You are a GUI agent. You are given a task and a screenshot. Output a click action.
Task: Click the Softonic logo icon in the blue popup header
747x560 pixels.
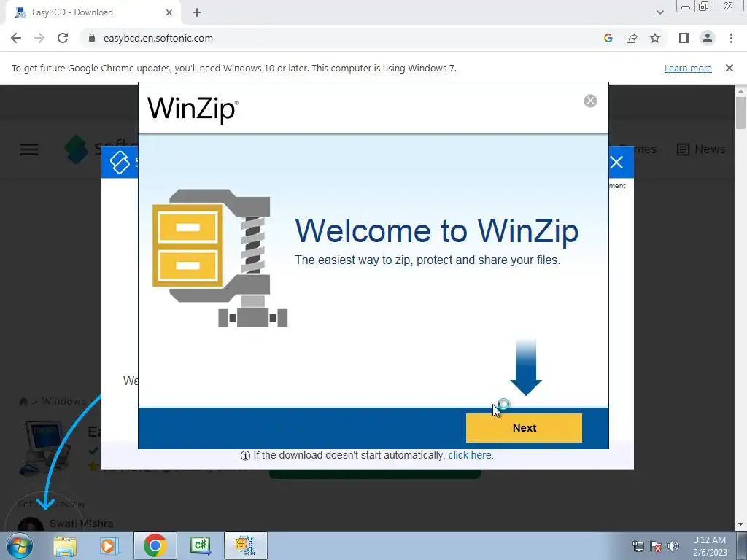click(120, 162)
